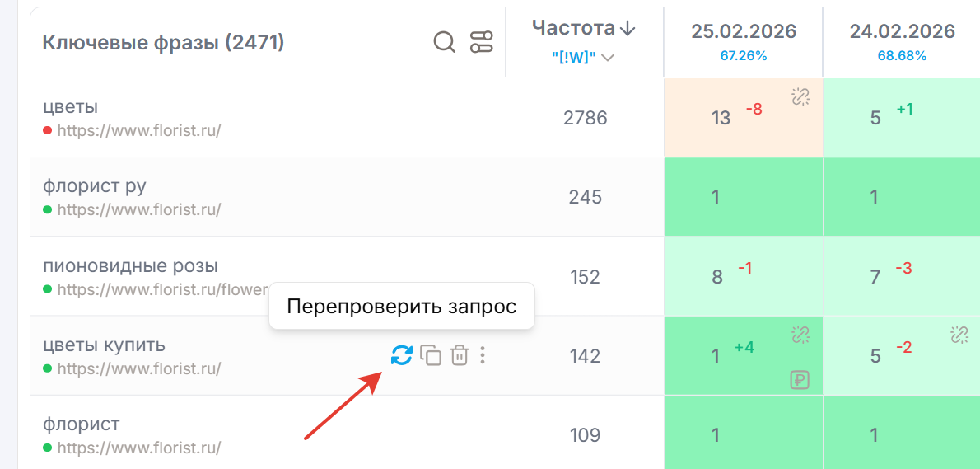The width and height of the screenshot is (980, 469).
Task: Click broken link icon in 'цветы' 25.02 cell
Action: (800, 97)
